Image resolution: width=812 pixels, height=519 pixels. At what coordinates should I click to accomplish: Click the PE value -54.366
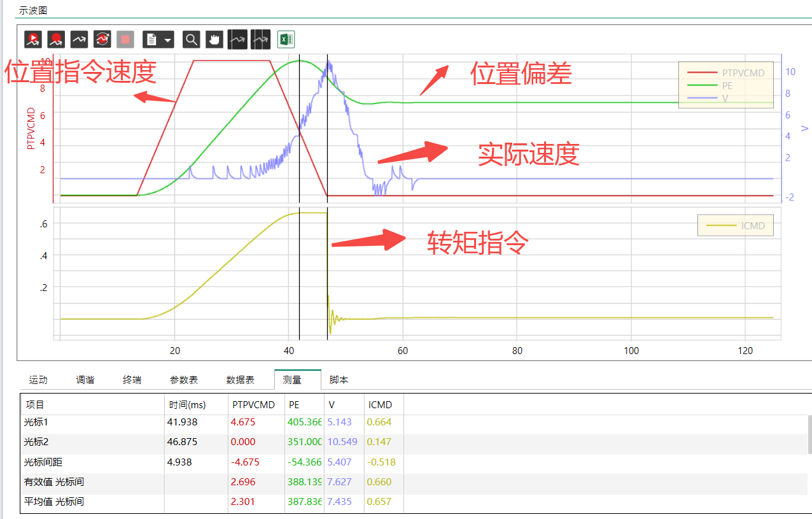coord(305,462)
